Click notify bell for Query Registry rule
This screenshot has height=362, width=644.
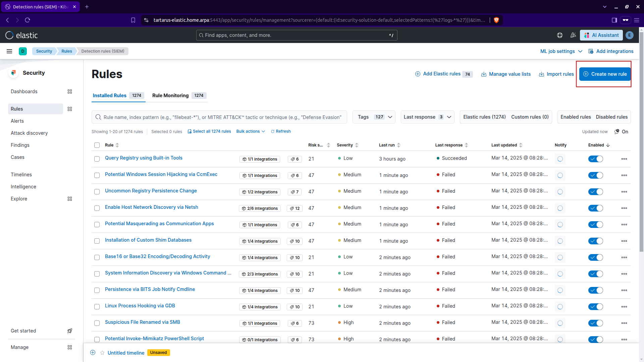tap(560, 159)
